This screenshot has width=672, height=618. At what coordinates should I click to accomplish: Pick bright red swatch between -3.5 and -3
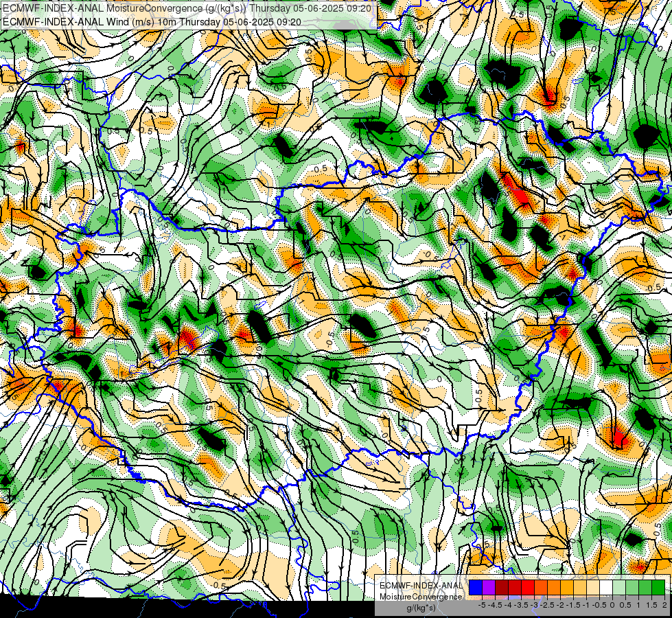click(528, 588)
